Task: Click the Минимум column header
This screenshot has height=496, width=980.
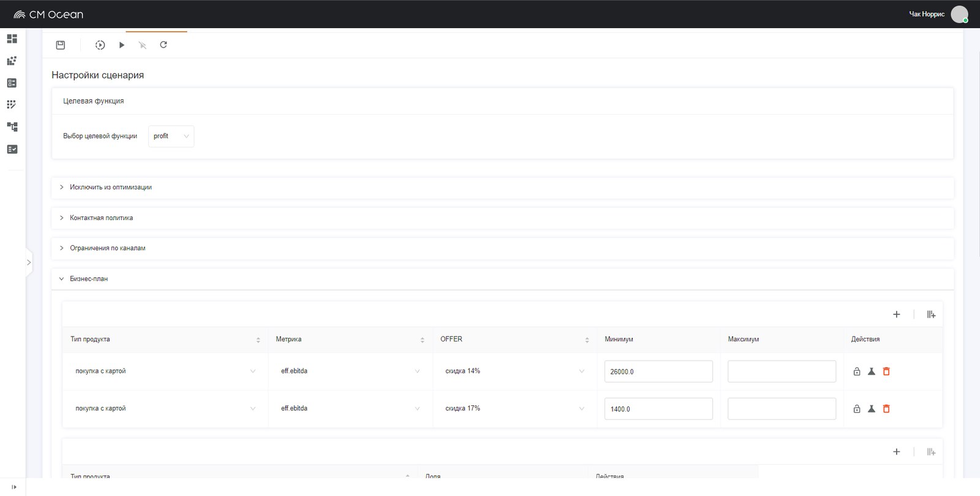Action: [x=619, y=339]
